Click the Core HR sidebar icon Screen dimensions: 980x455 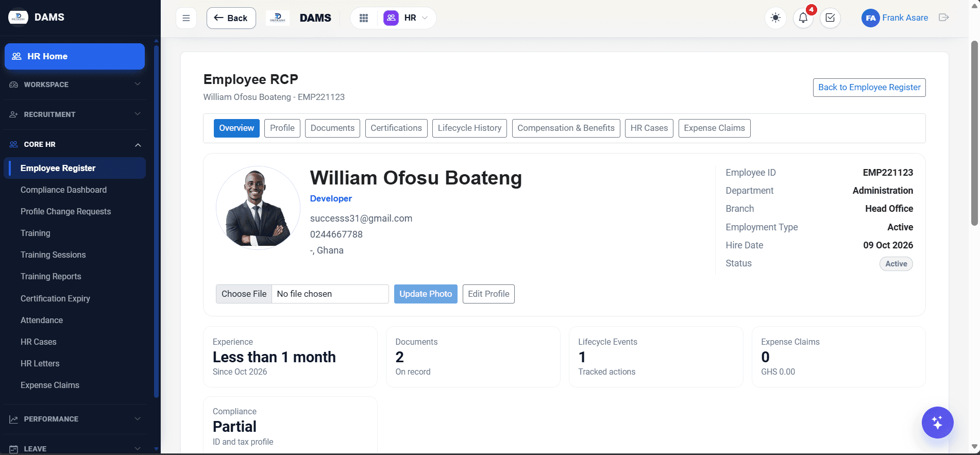tap(14, 144)
